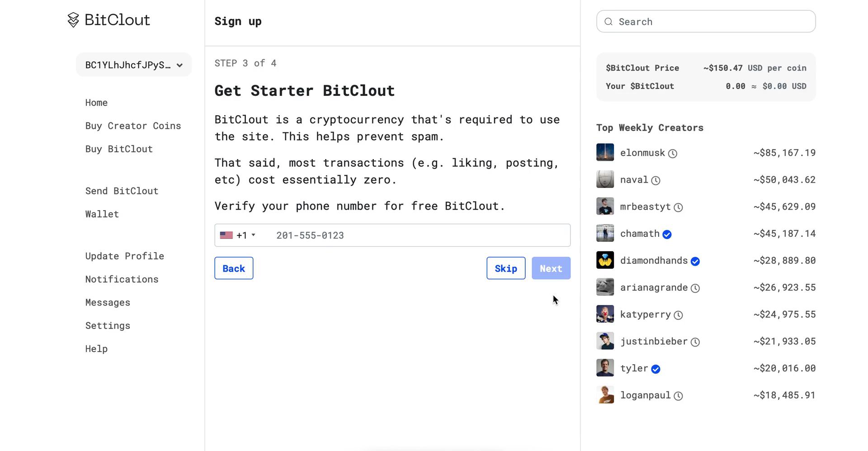Viewport: 868px width, 451px height.
Task: Select the Buy Creator Coins link
Action: [133, 126]
